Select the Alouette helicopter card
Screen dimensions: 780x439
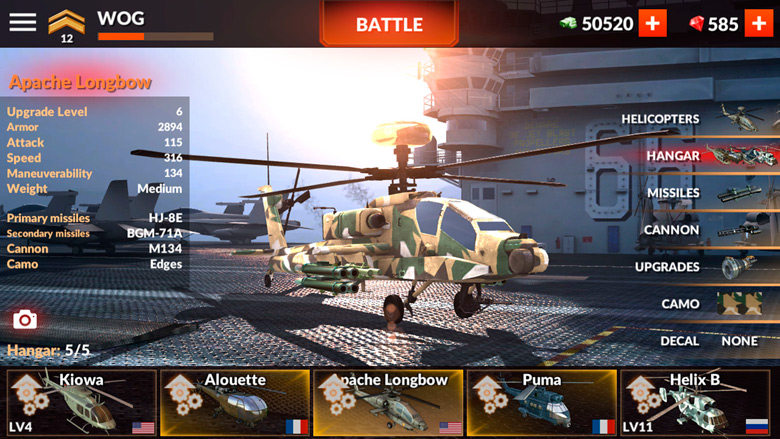click(x=235, y=402)
